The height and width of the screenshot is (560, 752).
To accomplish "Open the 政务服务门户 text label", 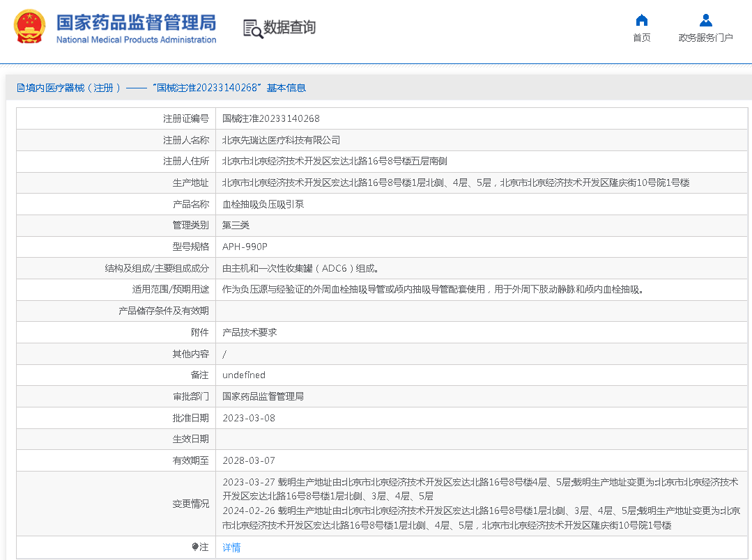I will coord(705,38).
